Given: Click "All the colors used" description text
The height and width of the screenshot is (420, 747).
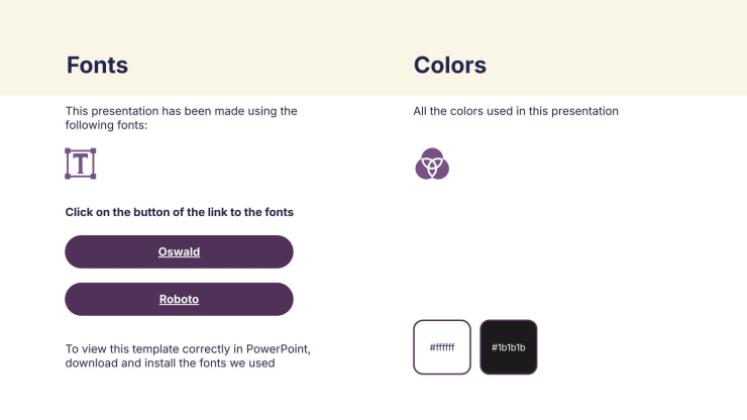Looking at the screenshot, I should click(x=464, y=111).
